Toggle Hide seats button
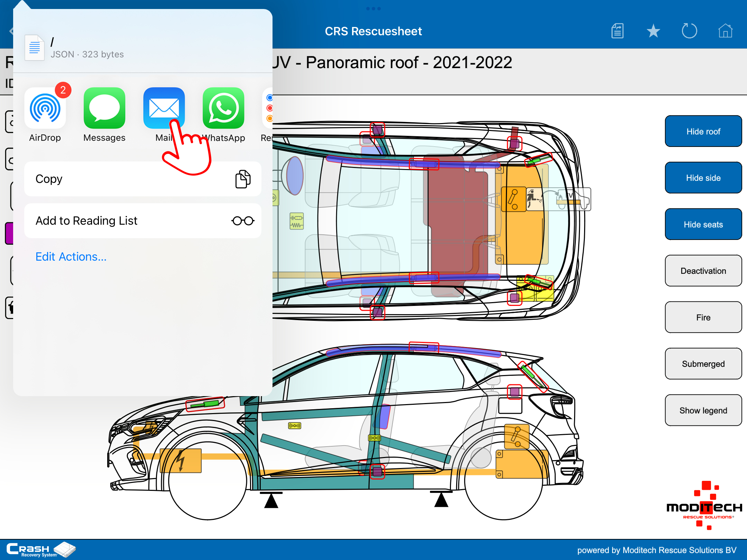747x560 pixels. point(703,224)
